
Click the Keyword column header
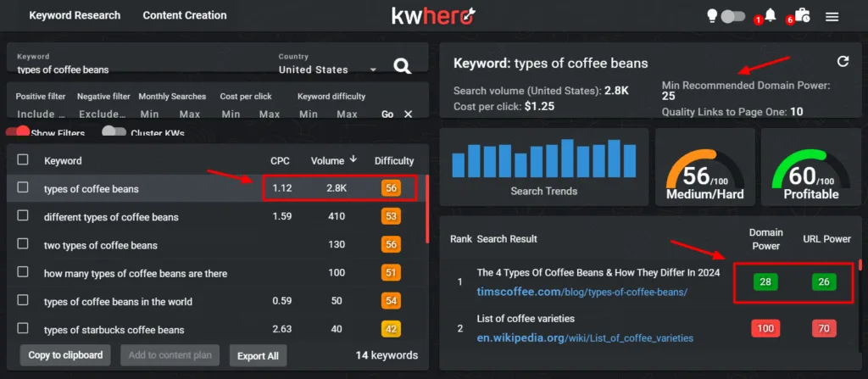(x=63, y=161)
